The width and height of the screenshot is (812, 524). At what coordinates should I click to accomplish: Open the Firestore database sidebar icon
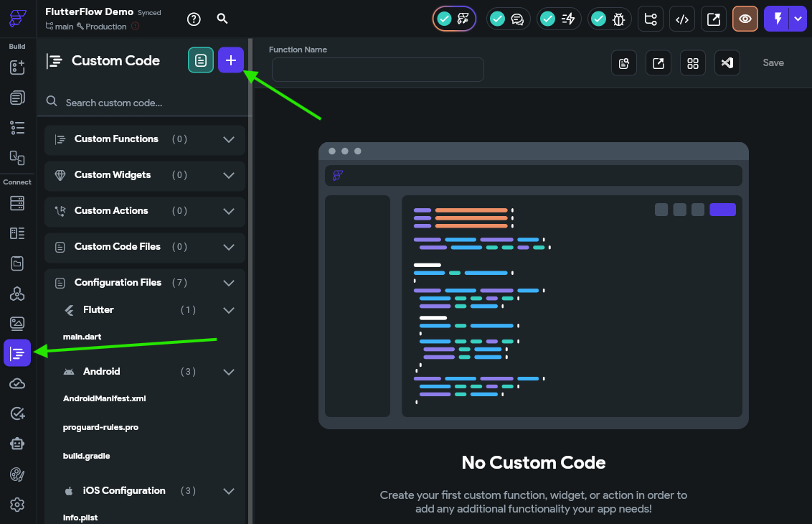tap(17, 203)
